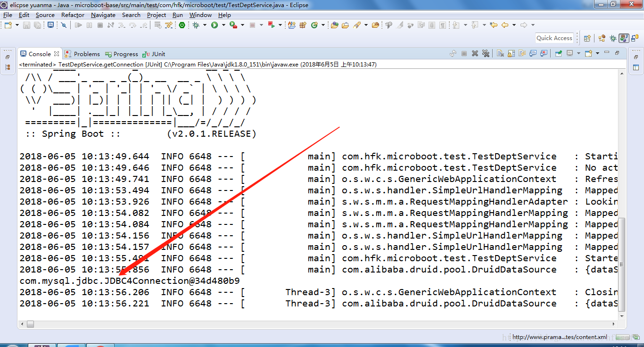Open the Navigate menu
This screenshot has height=347, width=644.
tap(103, 15)
